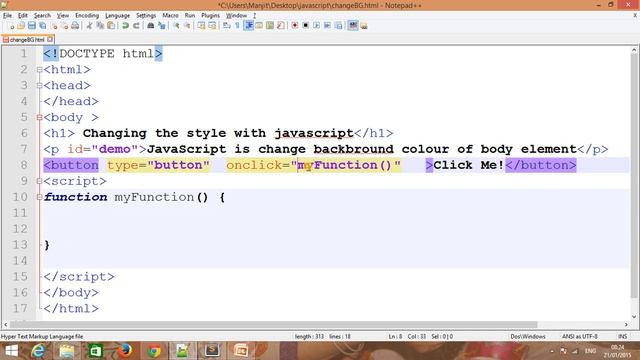
Task: Click the vertical scrollbar in the editor
Action: point(634,176)
